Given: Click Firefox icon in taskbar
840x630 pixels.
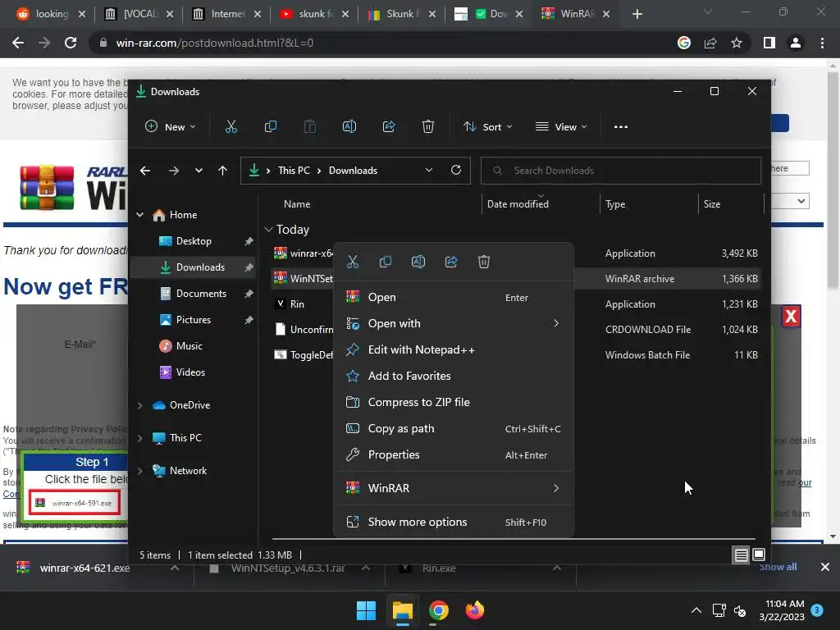Looking at the screenshot, I should 475,610.
